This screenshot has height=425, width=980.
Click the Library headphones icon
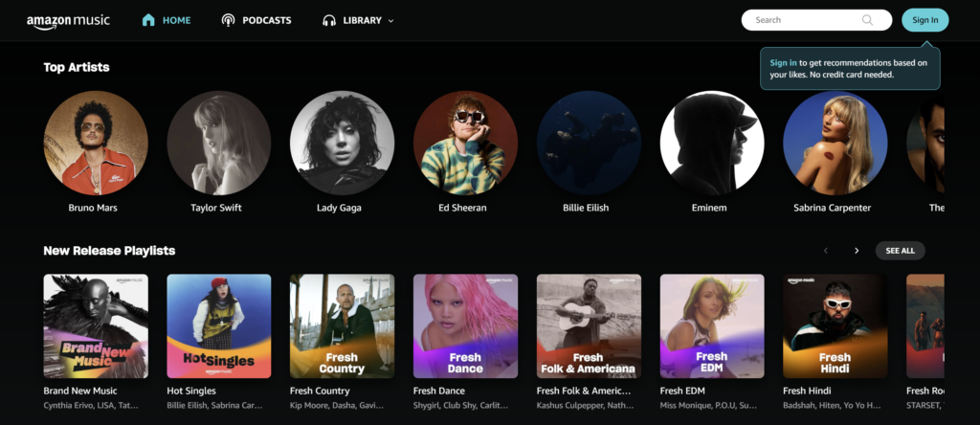pos(329,20)
